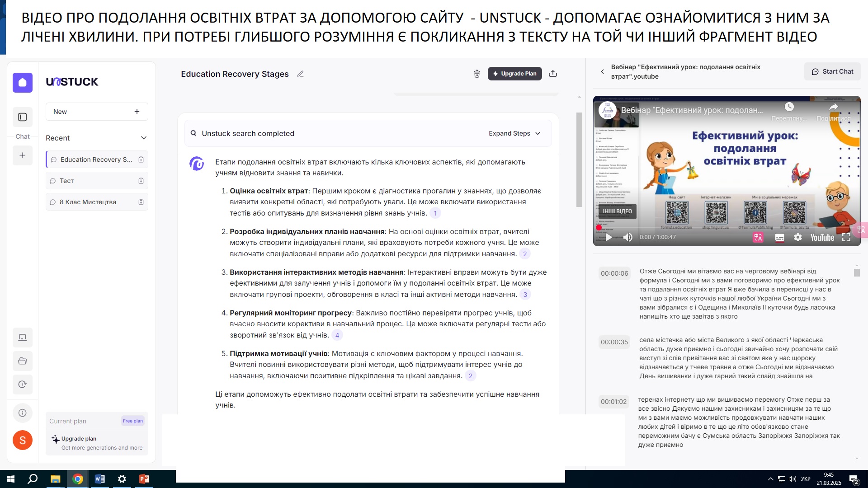Click the Upgrade Plan button in header
Viewport: 868px width, 488px height.
click(514, 74)
